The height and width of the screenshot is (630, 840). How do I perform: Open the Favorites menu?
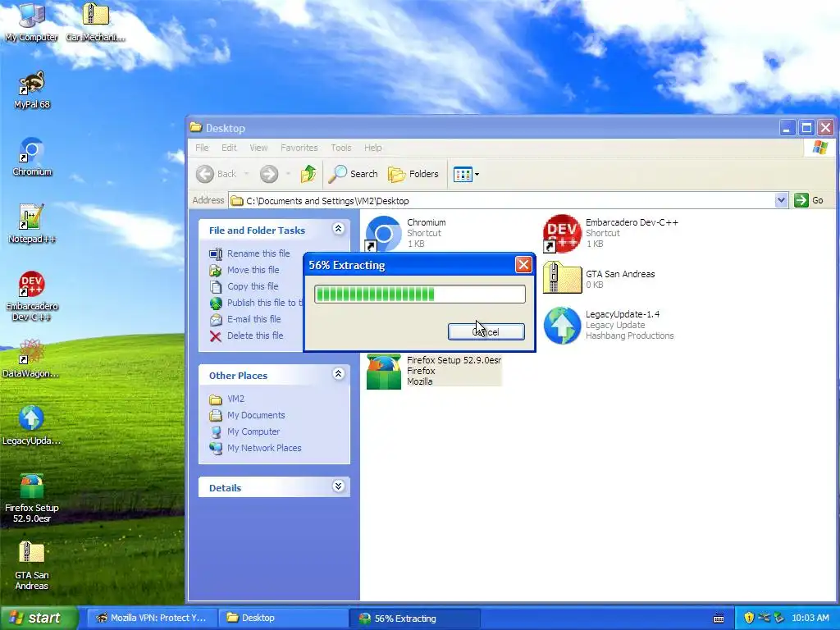click(x=299, y=148)
